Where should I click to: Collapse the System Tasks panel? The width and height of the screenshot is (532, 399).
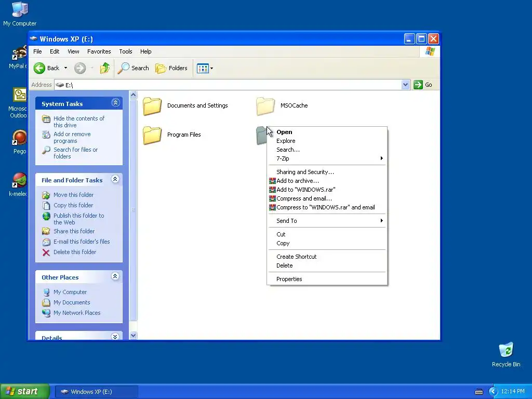(x=115, y=103)
